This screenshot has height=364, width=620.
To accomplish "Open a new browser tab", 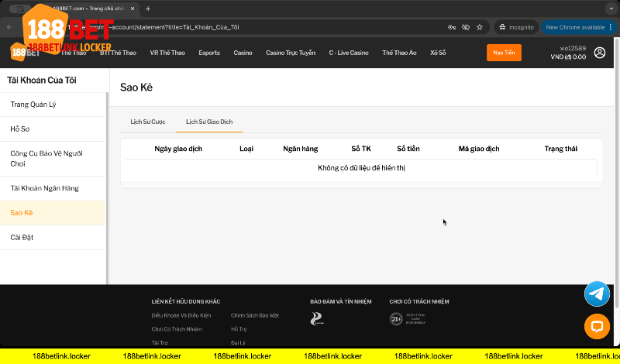I will click(148, 9).
